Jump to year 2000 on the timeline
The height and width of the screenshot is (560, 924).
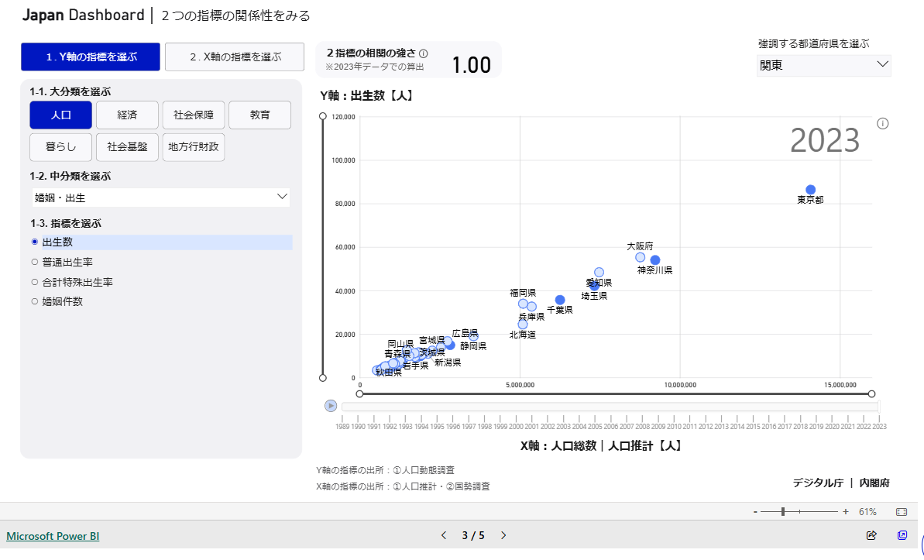click(x=516, y=426)
